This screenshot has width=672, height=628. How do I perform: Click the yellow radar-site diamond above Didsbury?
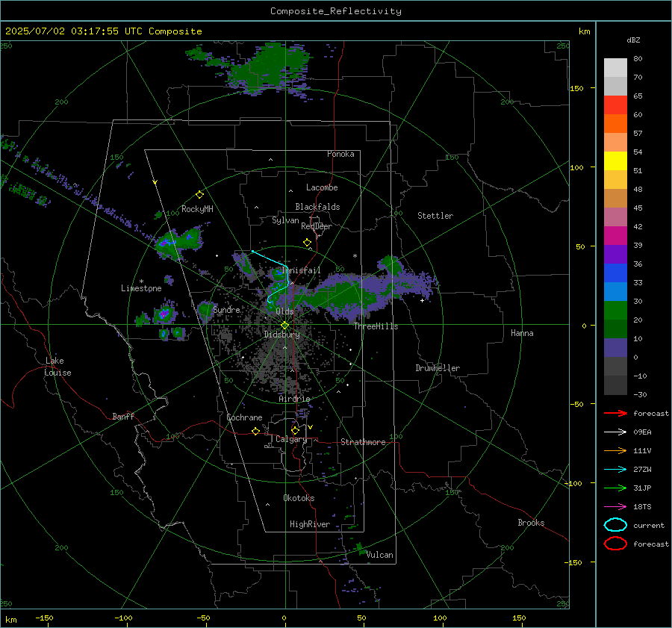click(x=284, y=326)
